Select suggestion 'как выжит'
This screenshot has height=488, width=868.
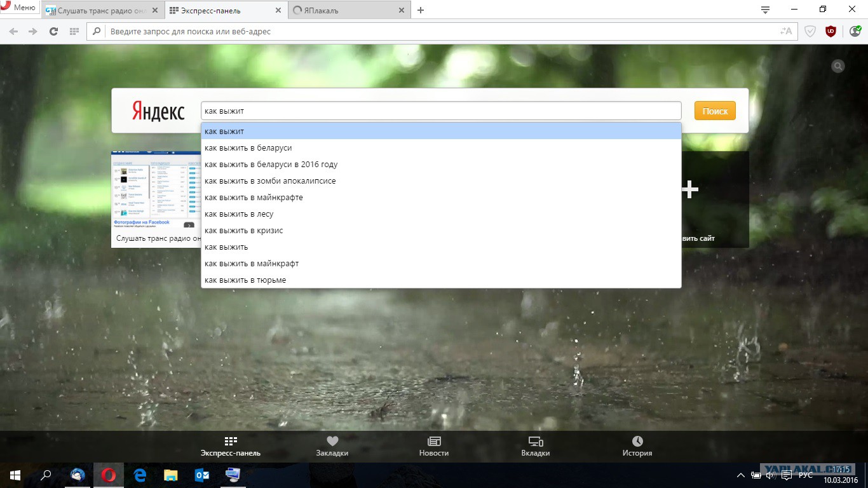point(441,131)
